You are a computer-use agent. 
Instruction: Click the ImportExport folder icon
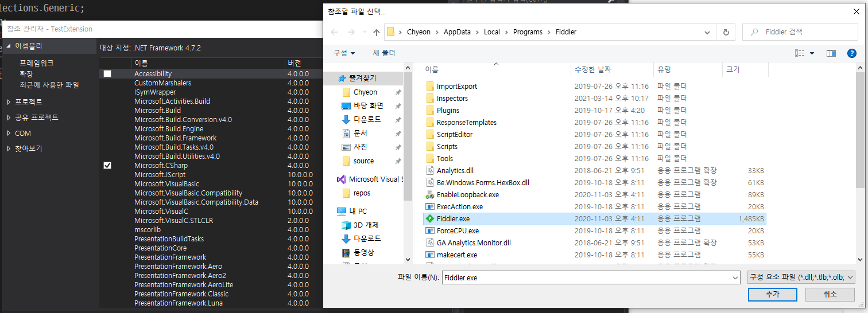point(430,86)
